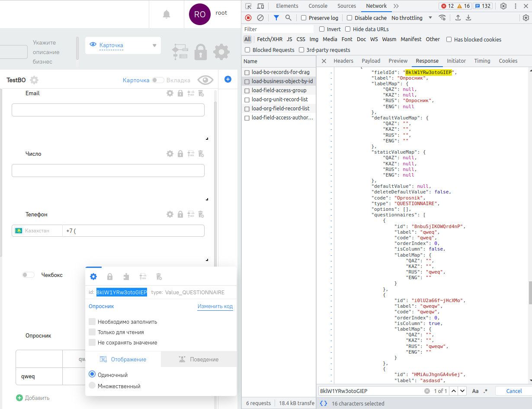Click the blue plus add icon

click(x=228, y=79)
